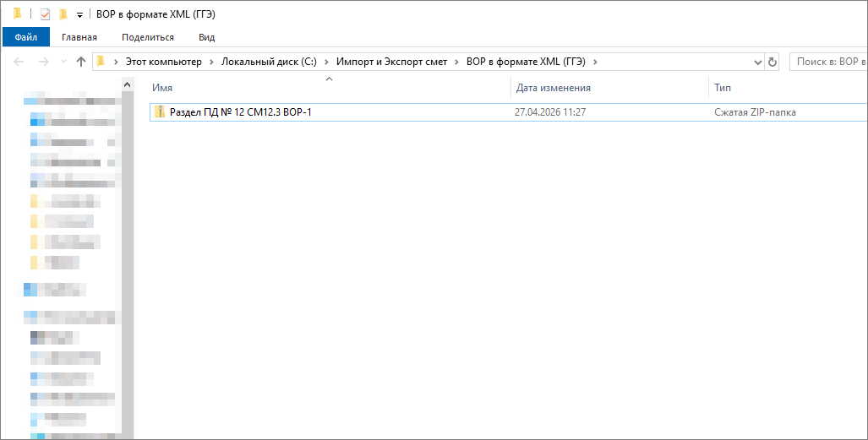Viewport: 868px width, 440px height.
Task: Click date cell 27.04.2026 11:27
Action: coord(550,111)
